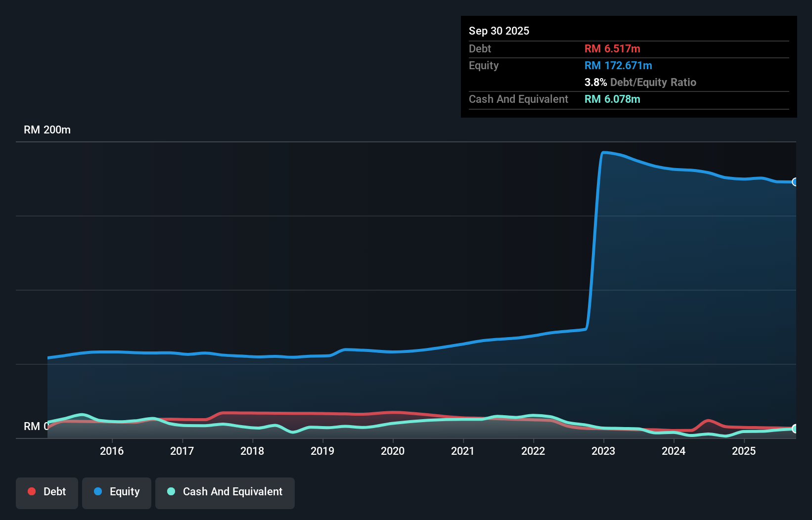The image size is (812, 520).
Task: Click the Equity value RM 172.671m in tooltip
Action: (618, 65)
